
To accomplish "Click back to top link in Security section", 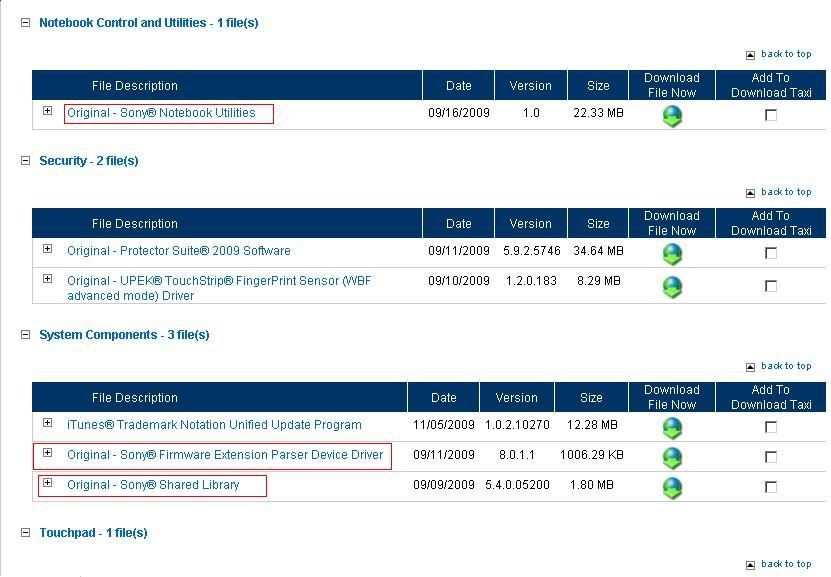I will (x=786, y=192).
